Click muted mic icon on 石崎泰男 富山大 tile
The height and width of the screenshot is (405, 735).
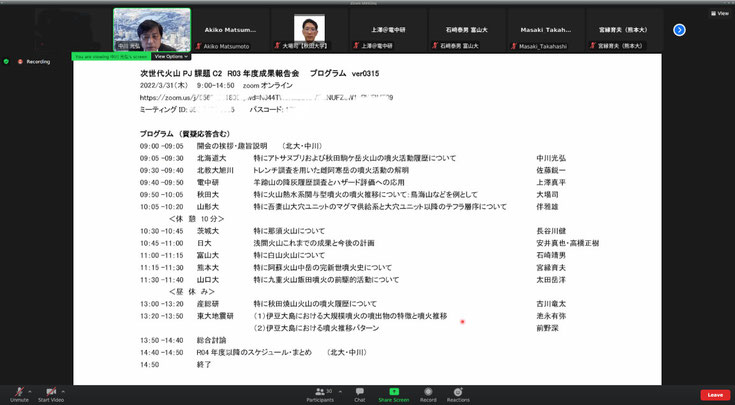(x=435, y=46)
